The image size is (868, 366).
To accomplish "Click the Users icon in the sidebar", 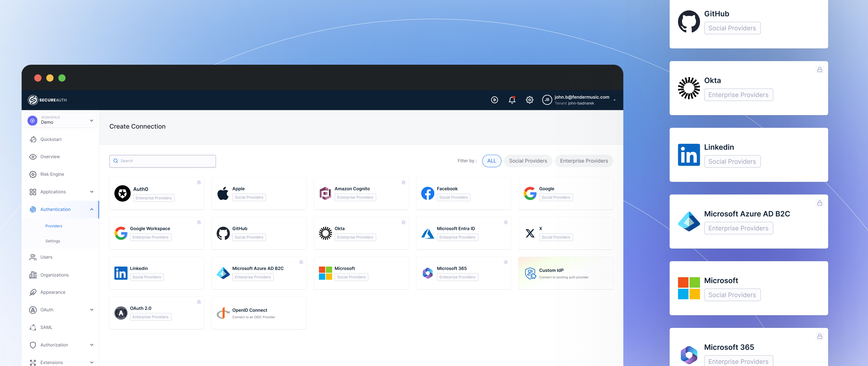I will 33,257.
